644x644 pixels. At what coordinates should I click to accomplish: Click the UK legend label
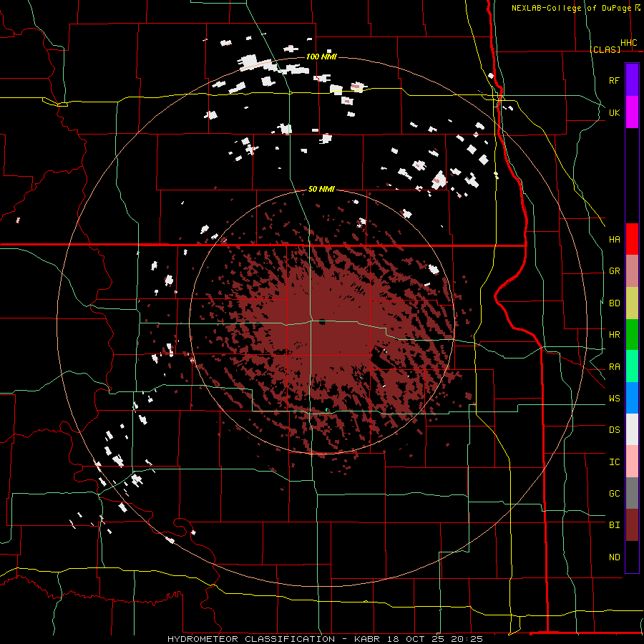tap(615, 112)
